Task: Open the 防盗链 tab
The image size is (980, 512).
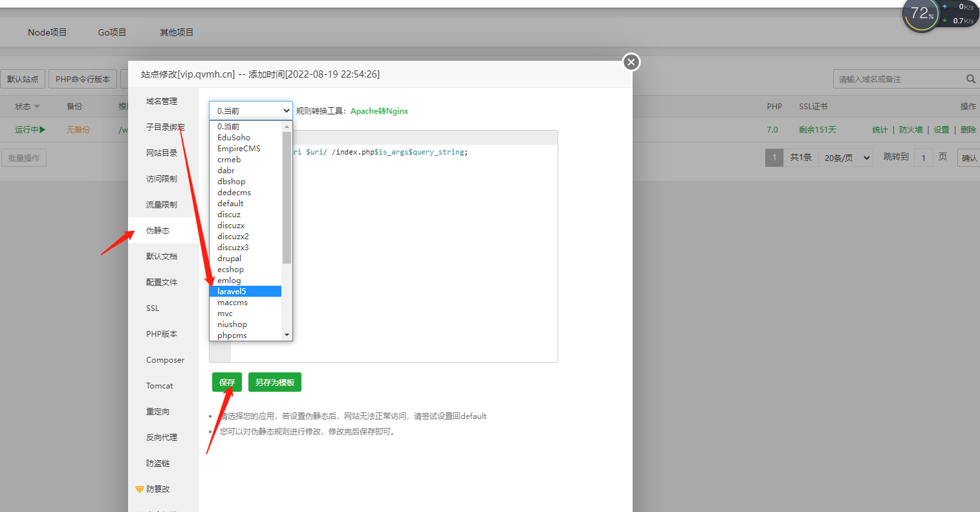Action: pyautogui.click(x=163, y=464)
